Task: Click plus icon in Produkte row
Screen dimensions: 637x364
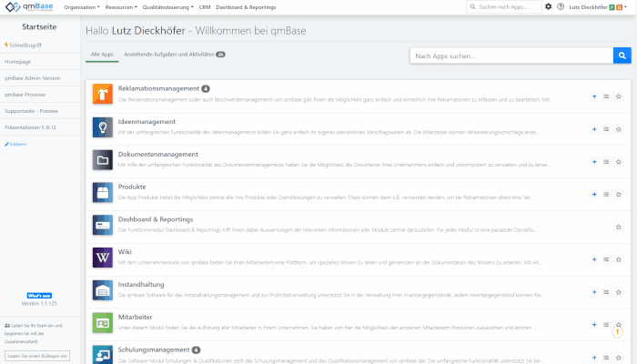Action: pos(594,194)
